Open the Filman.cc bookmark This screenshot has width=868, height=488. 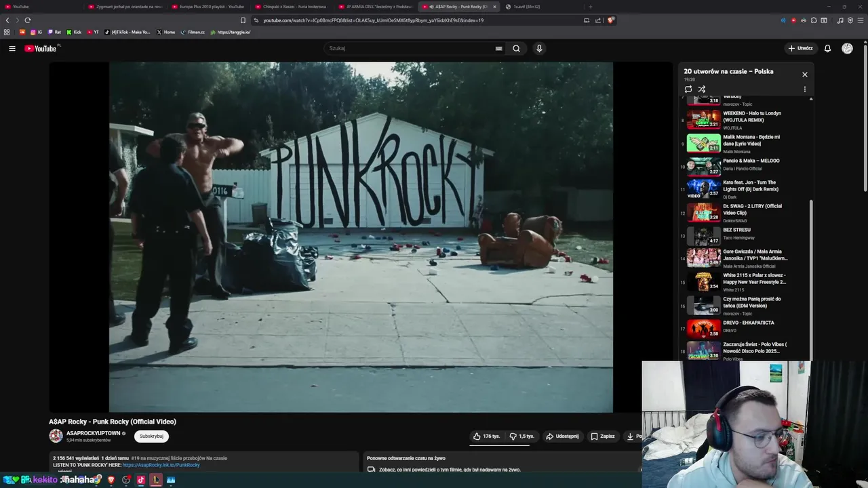point(193,32)
